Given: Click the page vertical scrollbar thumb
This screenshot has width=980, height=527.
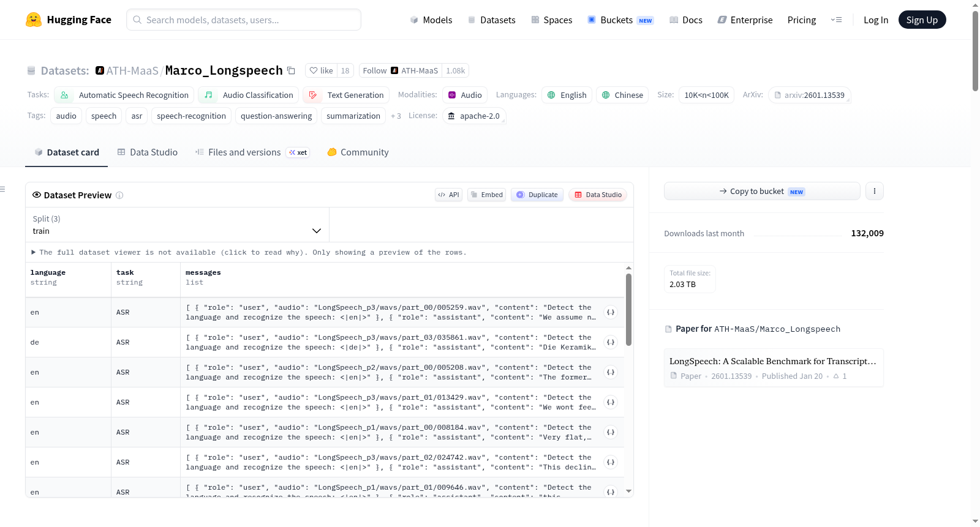Looking at the screenshot, I should click(975, 51).
